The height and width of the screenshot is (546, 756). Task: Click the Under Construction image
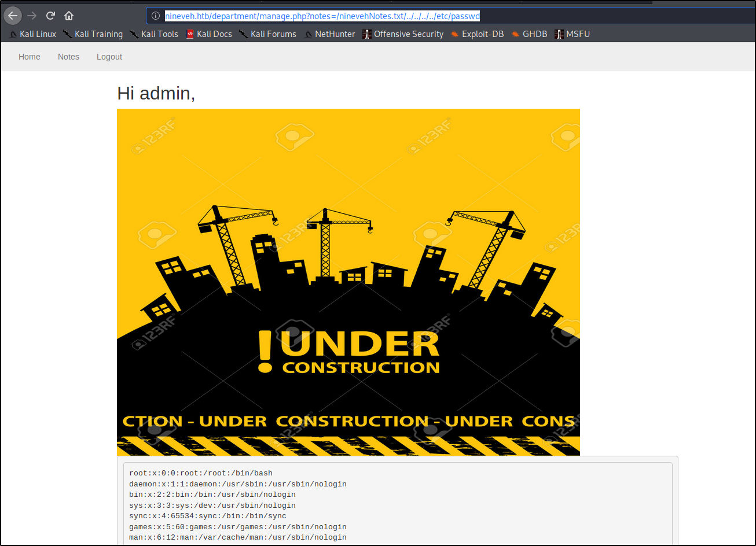pos(348,282)
